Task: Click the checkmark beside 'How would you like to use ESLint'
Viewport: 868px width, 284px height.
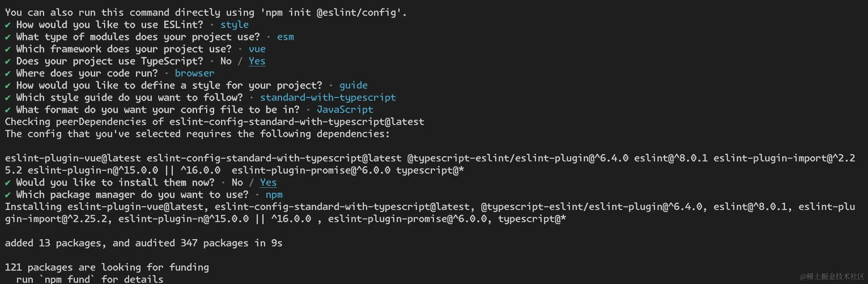Action: click(x=8, y=25)
